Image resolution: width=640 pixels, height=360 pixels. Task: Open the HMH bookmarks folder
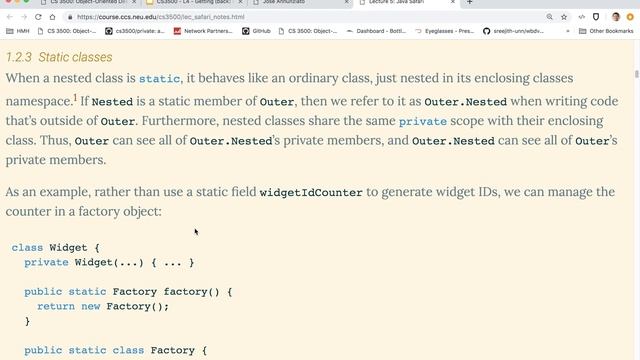pyautogui.click(x=18, y=31)
